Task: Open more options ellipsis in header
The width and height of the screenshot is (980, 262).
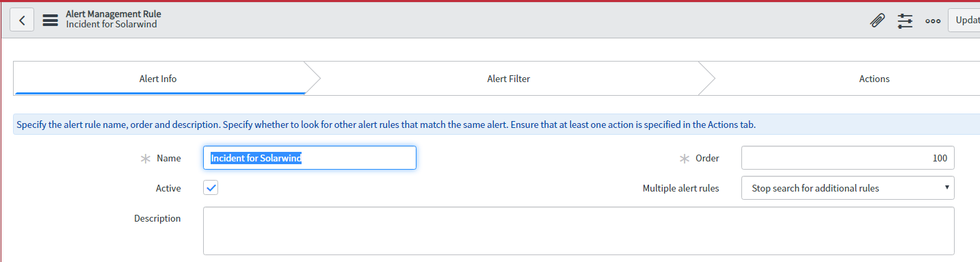Action: [x=933, y=21]
